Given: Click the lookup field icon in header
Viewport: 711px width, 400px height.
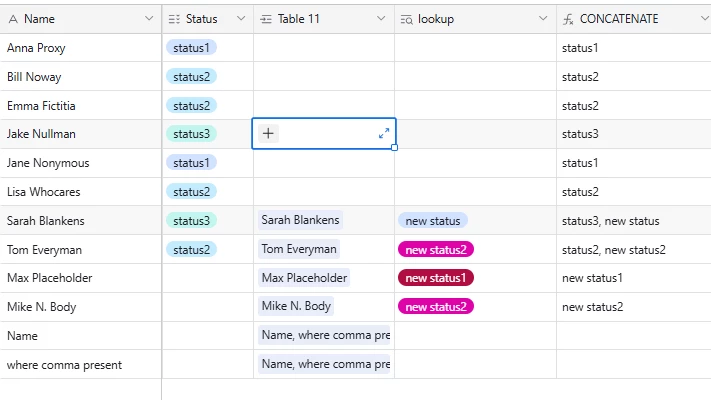Looking at the screenshot, I should pos(406,20).
